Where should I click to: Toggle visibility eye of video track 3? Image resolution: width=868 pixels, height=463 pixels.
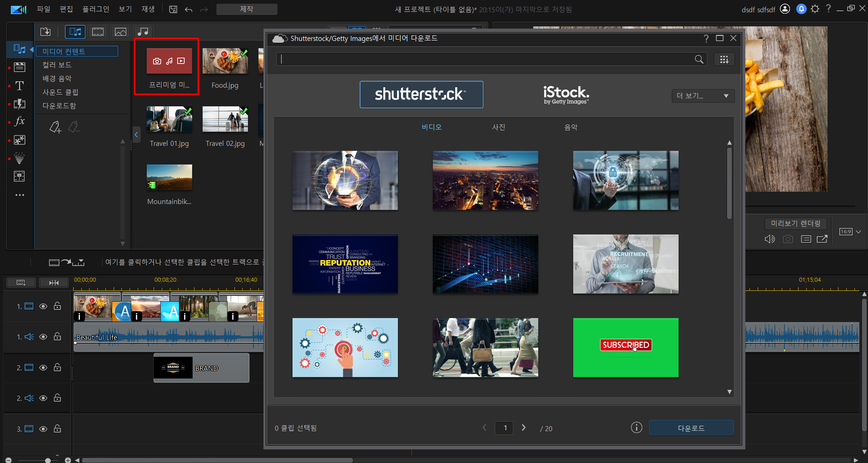coord(43,429)
